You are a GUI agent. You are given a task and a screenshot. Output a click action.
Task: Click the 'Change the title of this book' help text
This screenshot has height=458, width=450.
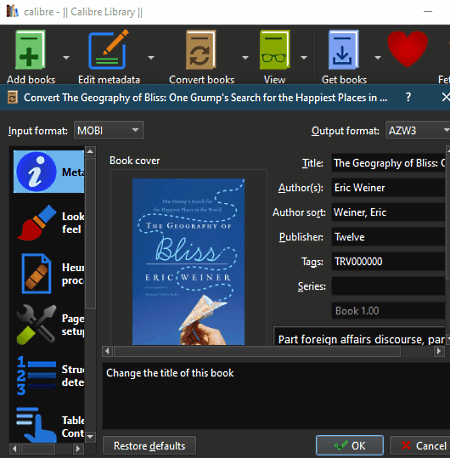[x=170, y=373]
